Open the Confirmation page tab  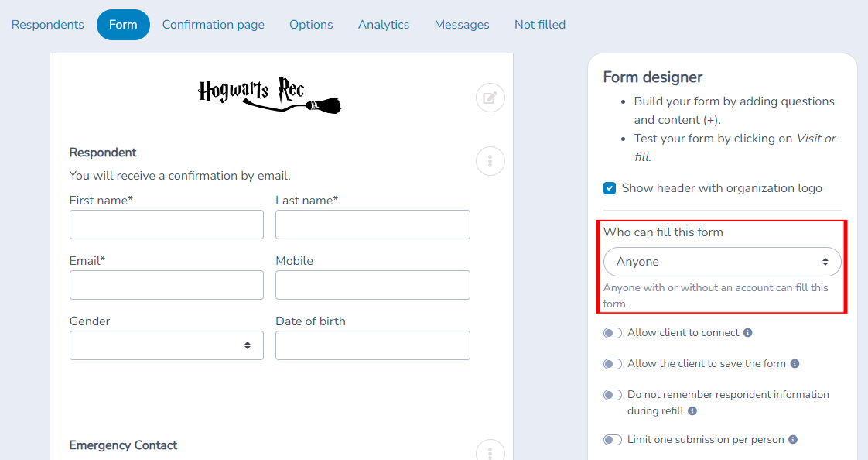(213, 24)
